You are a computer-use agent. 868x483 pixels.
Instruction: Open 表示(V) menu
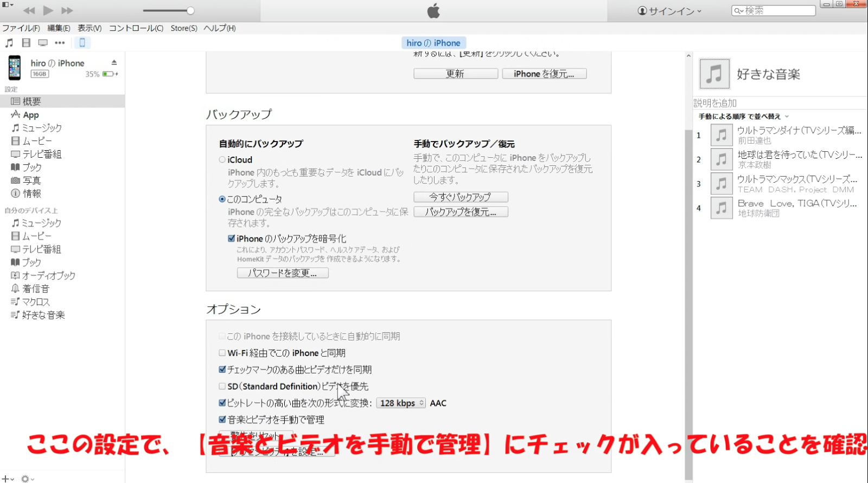click(90, 28)
